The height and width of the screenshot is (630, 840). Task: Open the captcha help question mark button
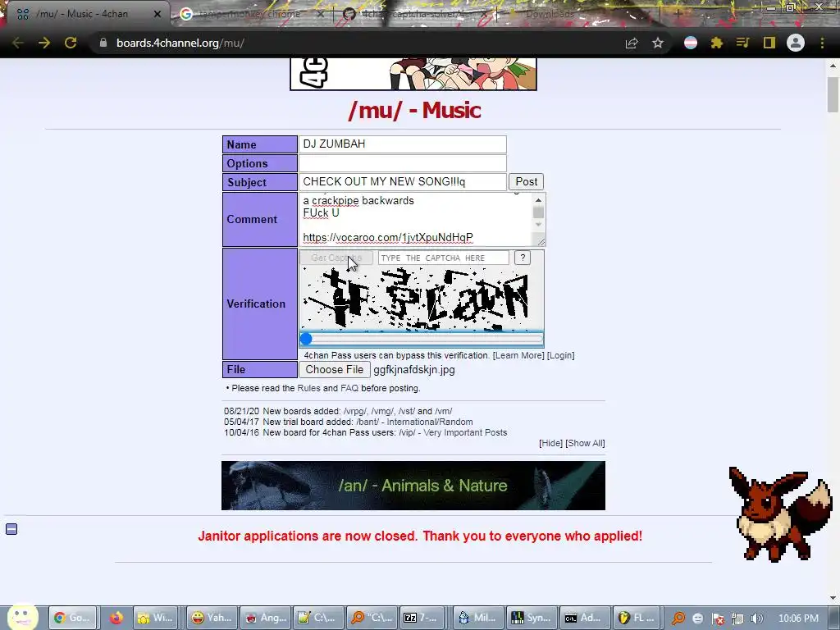point(523,258)
